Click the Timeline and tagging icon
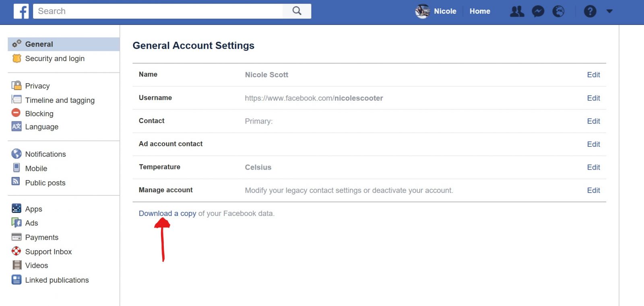 tap(17, 99)
